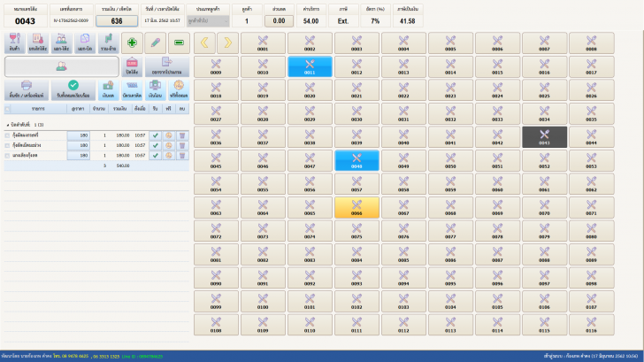Image resolution: width=644 pixels, height=362 pixels.
Task: Click the 0.00 discount button
Action: point(279,21)
